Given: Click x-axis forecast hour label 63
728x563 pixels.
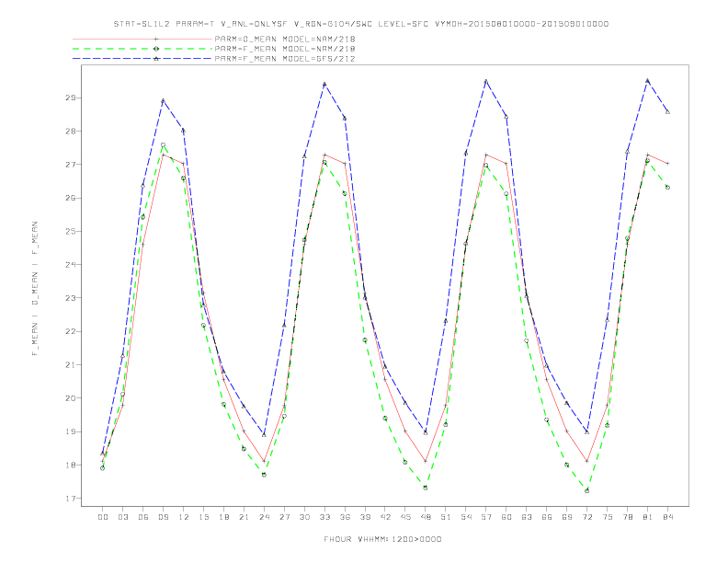Looking at the screenshot, I should pos(527,517).
